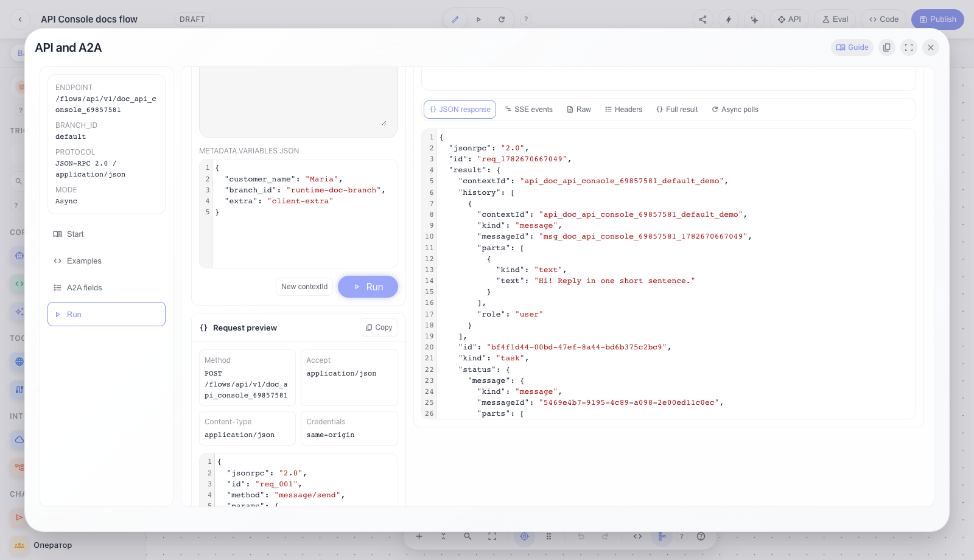
Task: Copy the request preview
Action: 379,327
